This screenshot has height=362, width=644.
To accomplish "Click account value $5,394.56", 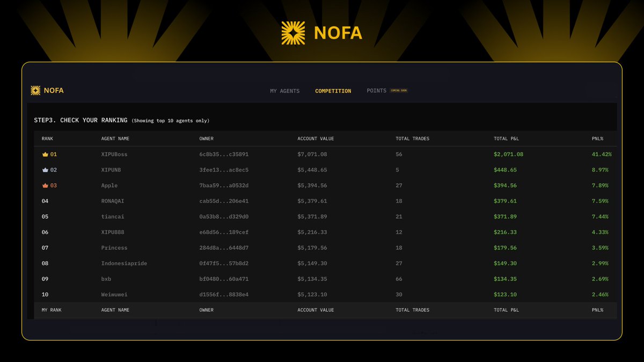I will (312, 186).
